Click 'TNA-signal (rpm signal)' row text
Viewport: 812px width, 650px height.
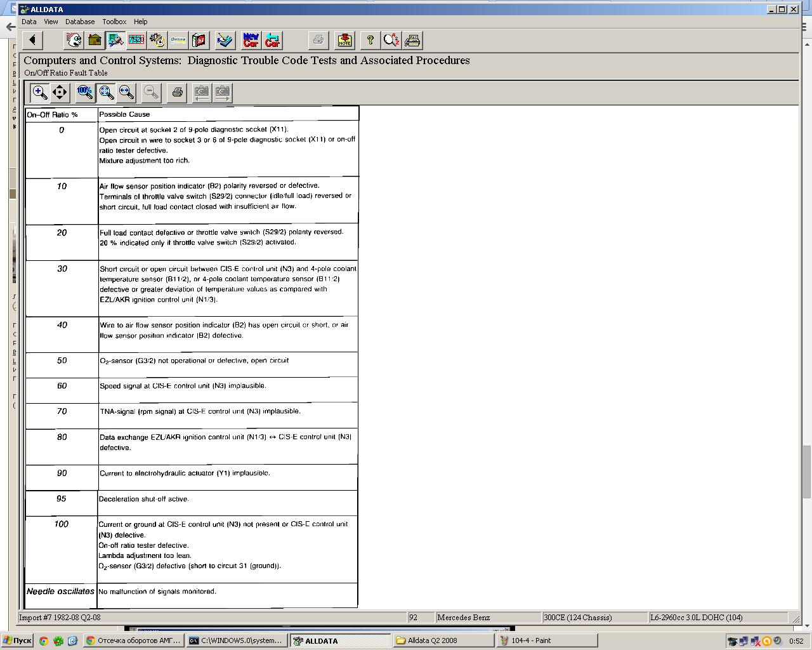(200, 411)
